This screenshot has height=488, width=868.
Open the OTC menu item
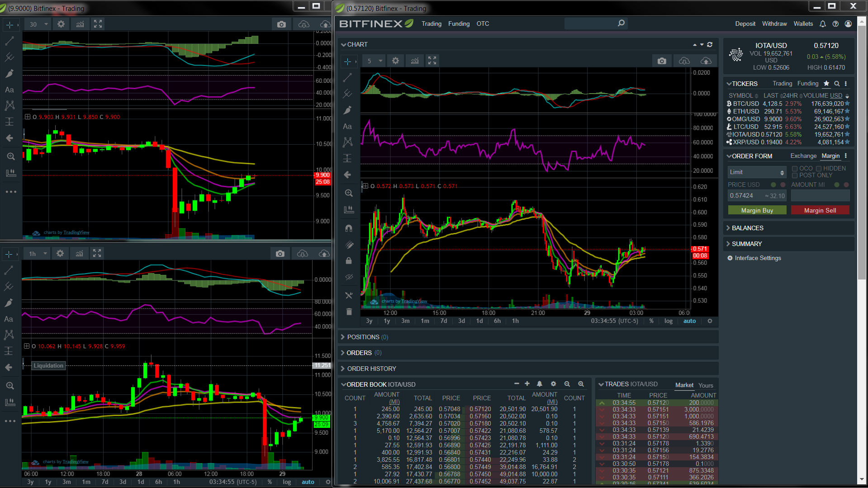(483, 24)
